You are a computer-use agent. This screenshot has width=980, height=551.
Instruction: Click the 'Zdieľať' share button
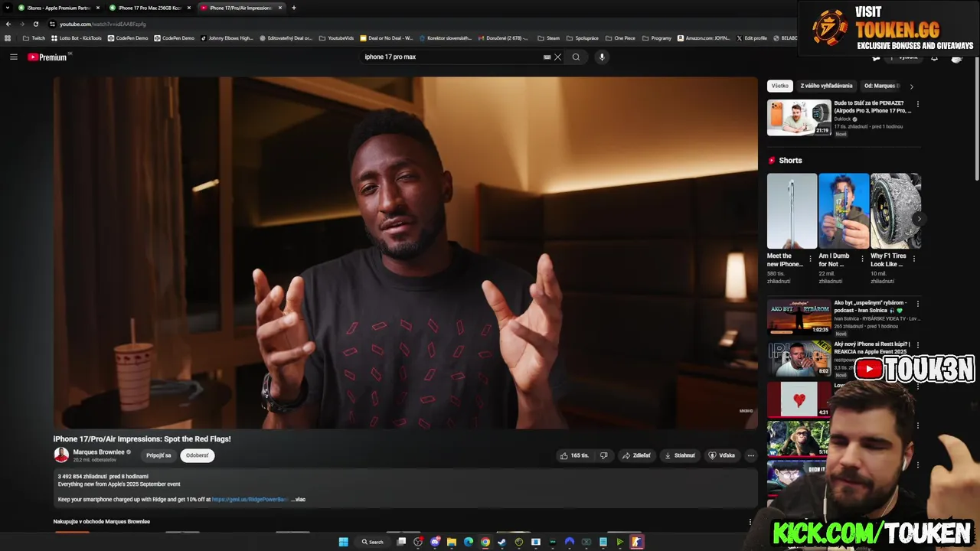click(636, 455)
